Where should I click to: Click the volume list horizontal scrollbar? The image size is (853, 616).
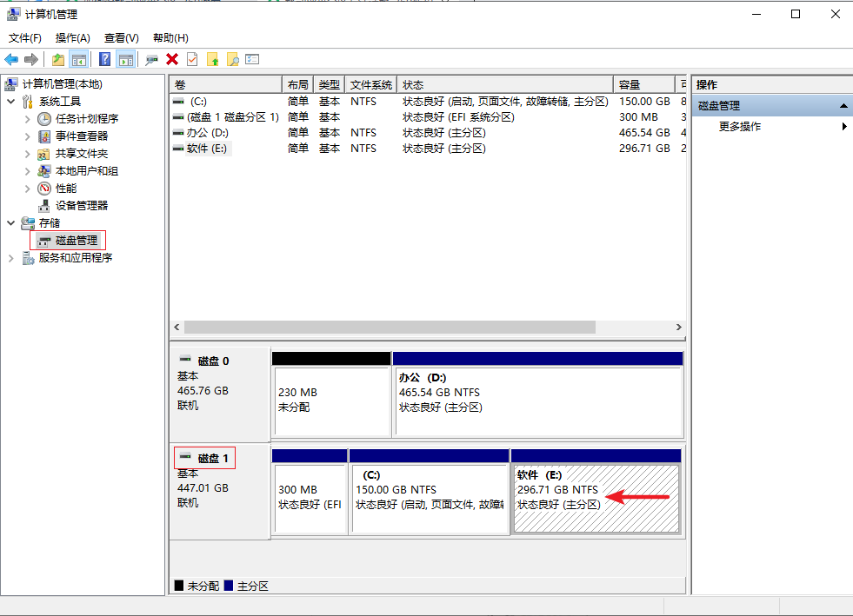pyautogui.click(x=390, y=328)
